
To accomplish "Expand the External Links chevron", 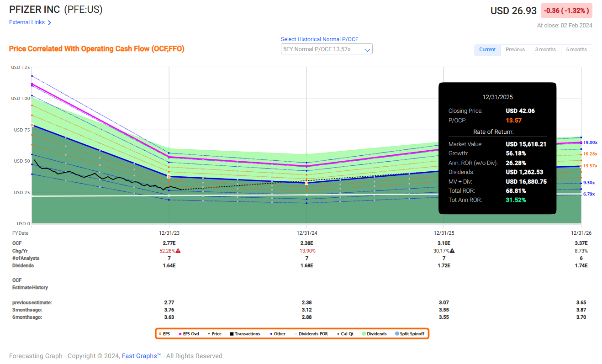I will point(49,22).
